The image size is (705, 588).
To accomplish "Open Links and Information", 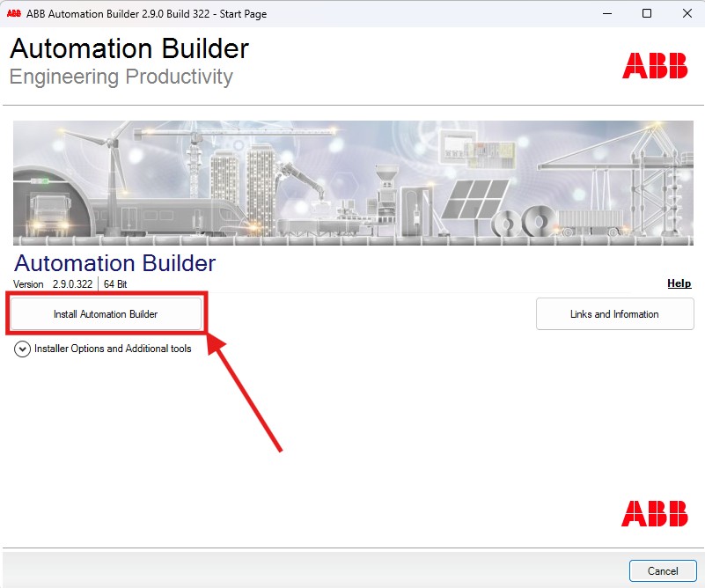I will [614, 313].
